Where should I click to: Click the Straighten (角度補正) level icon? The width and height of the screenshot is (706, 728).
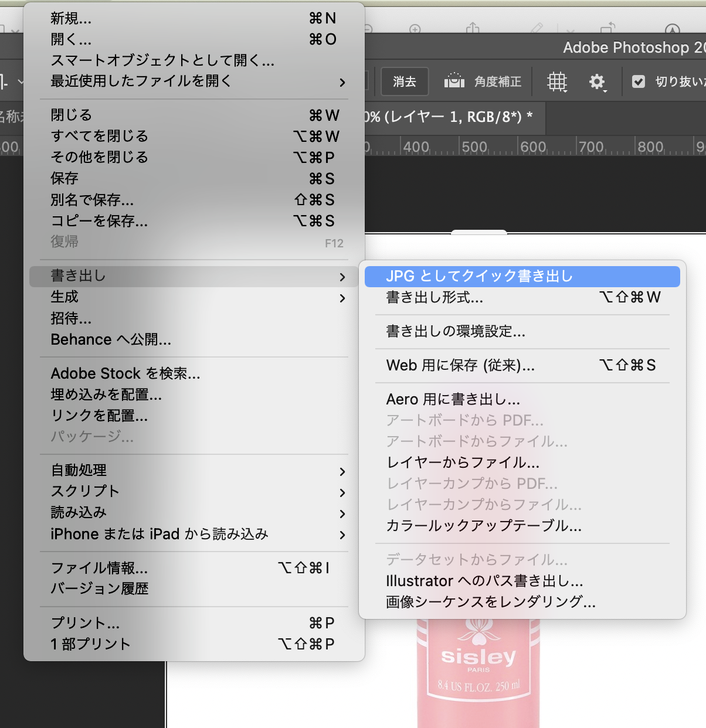click(x=454, y=81)
